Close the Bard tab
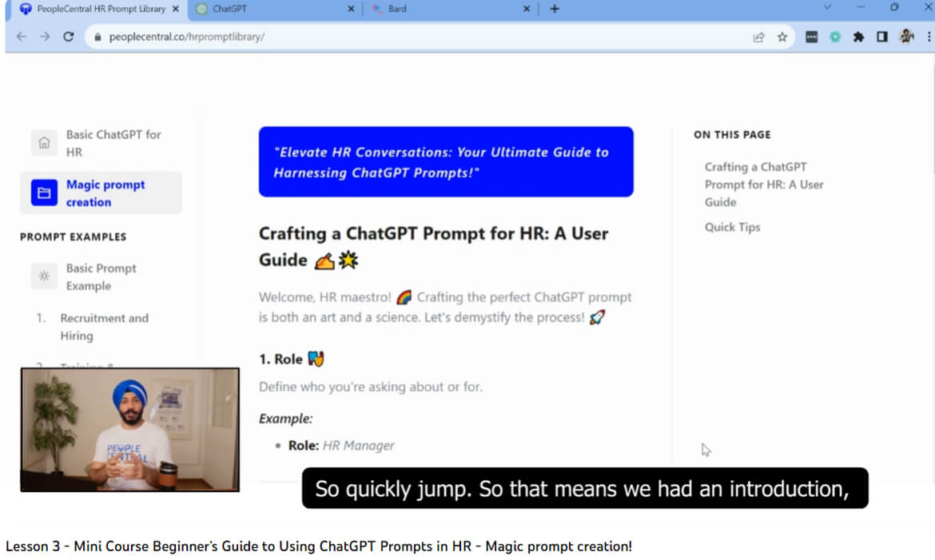This screenshot has width=935, height=560. click(527, 9)
